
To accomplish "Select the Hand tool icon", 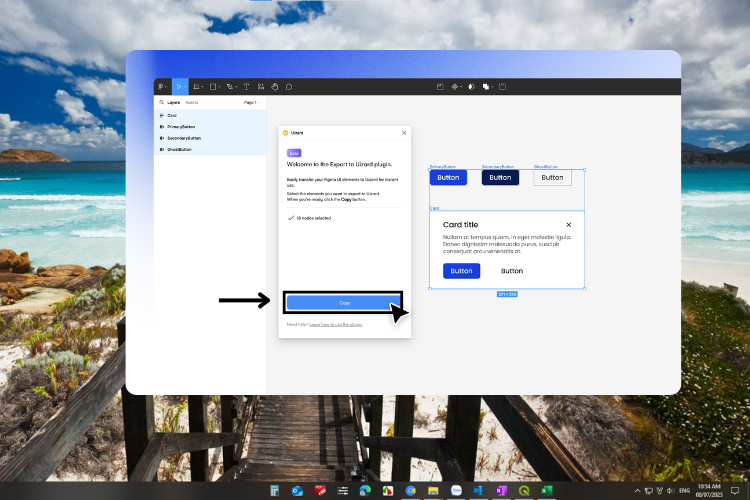I will [x=275, y=87].
